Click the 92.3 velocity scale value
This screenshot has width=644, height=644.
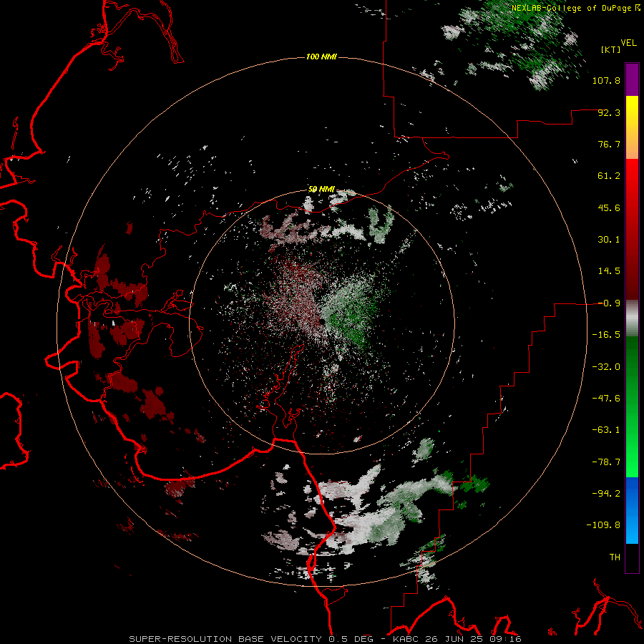[609, 112]
